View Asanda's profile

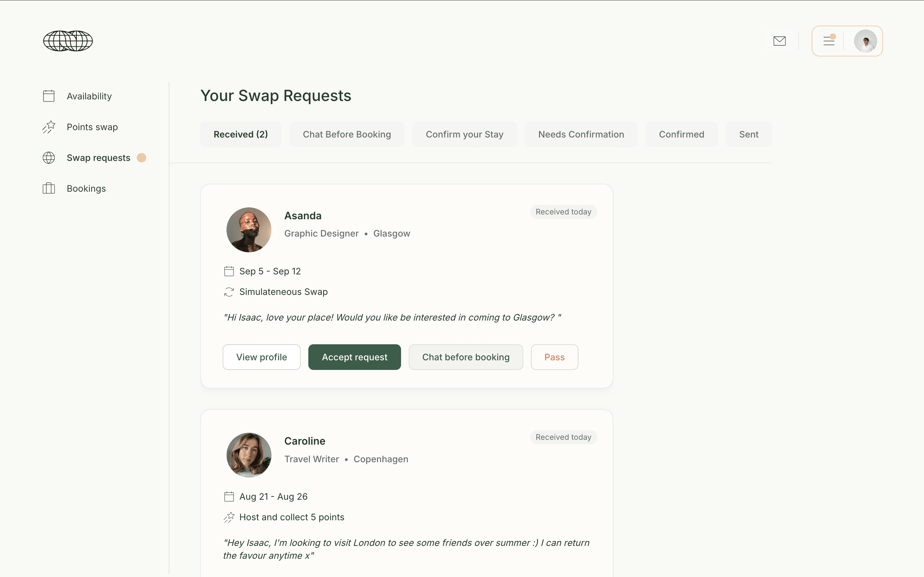(261, 357)
